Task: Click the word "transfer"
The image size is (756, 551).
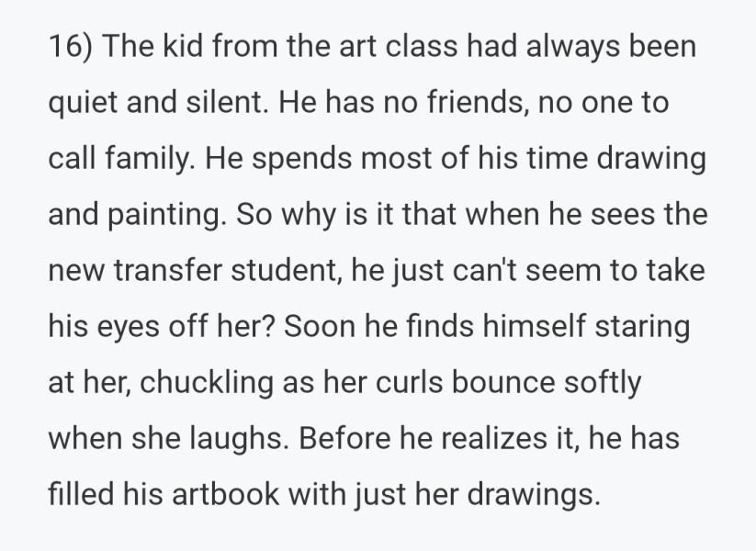Action: tap(167, 270)
